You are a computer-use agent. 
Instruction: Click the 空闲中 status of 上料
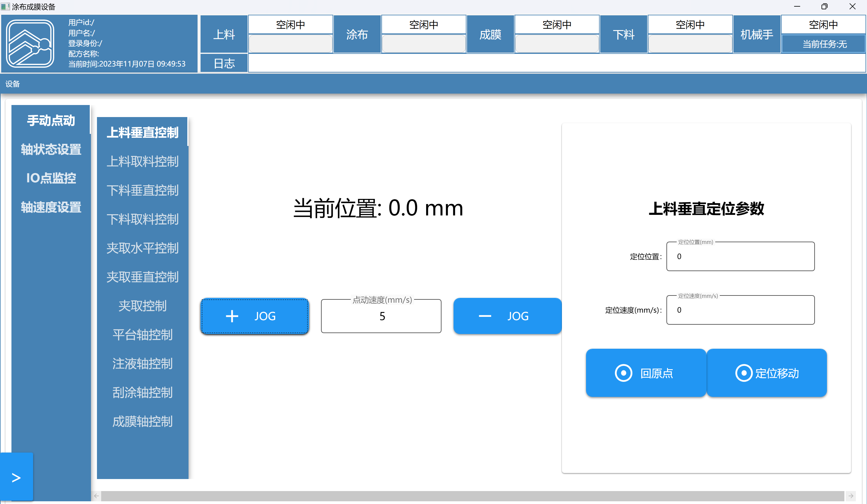click(x=290, y=24)
